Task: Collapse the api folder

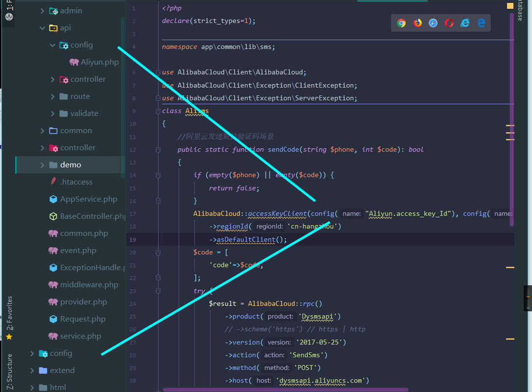Action: (x=43, y=28)
